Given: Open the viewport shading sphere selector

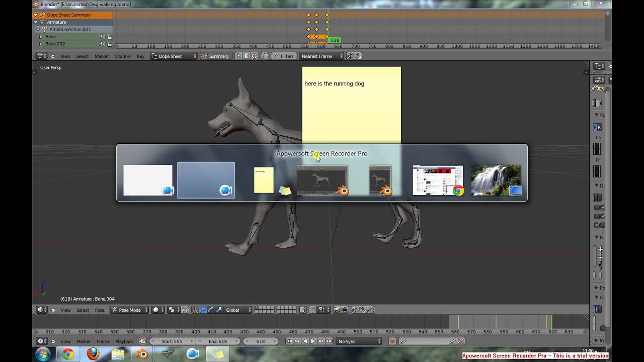Looking at the screenshot, I should pos(158,310).
